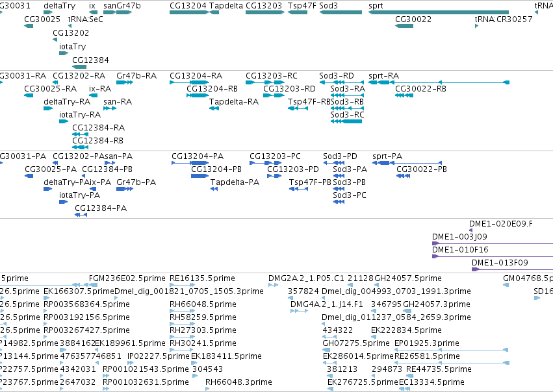Image resolution: width=553 pixels, height=392 pixels.
Task: Click protein CG13204-PB label
Action: point(216,169)
